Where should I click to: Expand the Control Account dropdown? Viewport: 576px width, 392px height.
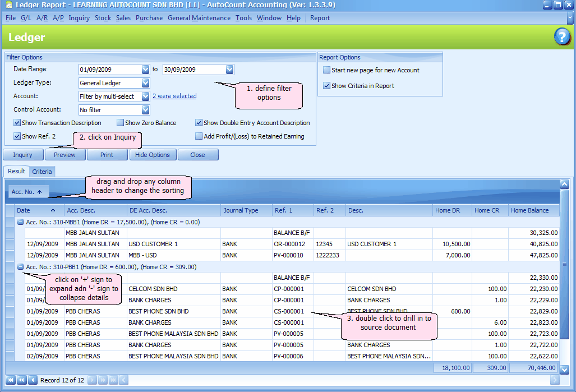(145, 110)
